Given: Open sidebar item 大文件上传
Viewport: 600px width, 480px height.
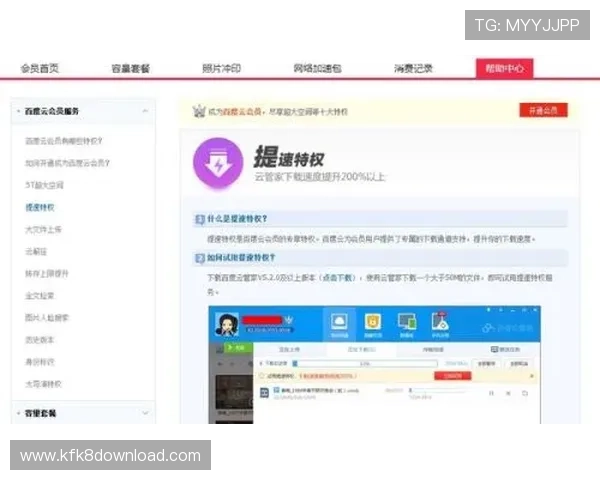Looking at the screenshot, I should pos(43,230).
